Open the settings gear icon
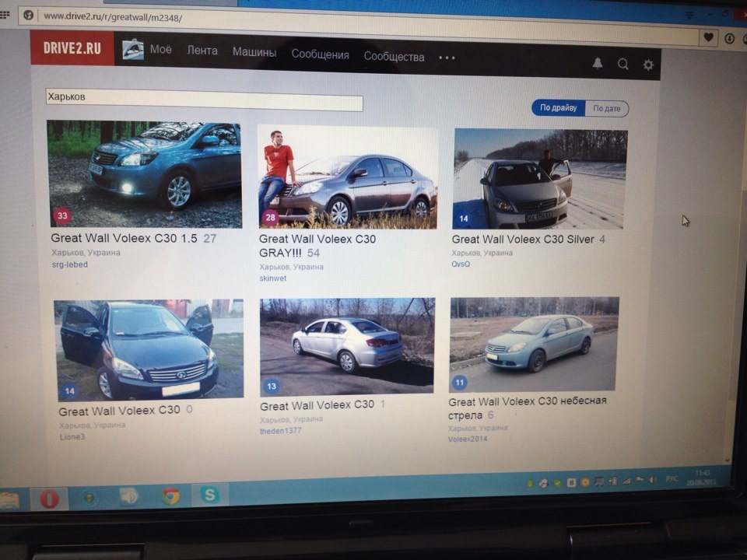747x560 pixels. pyautogui.click(x=648, y=65)
